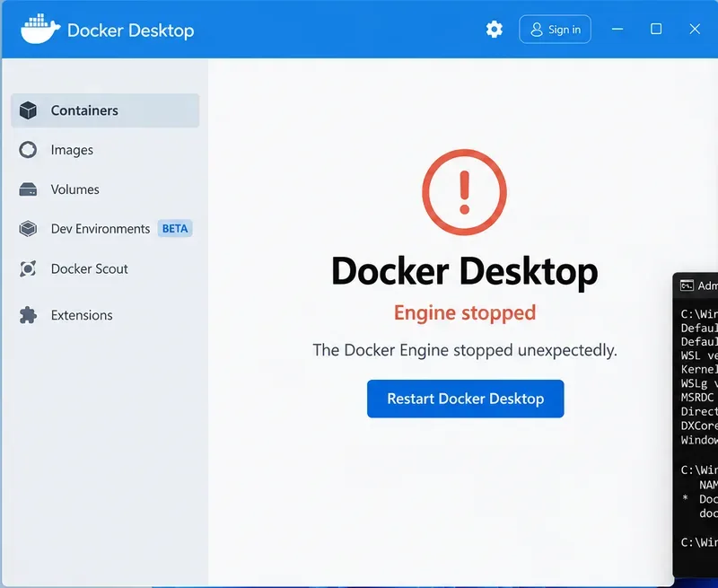Click the command prompt window icon
The image size is (718, 588).
[x=687, y=285]
